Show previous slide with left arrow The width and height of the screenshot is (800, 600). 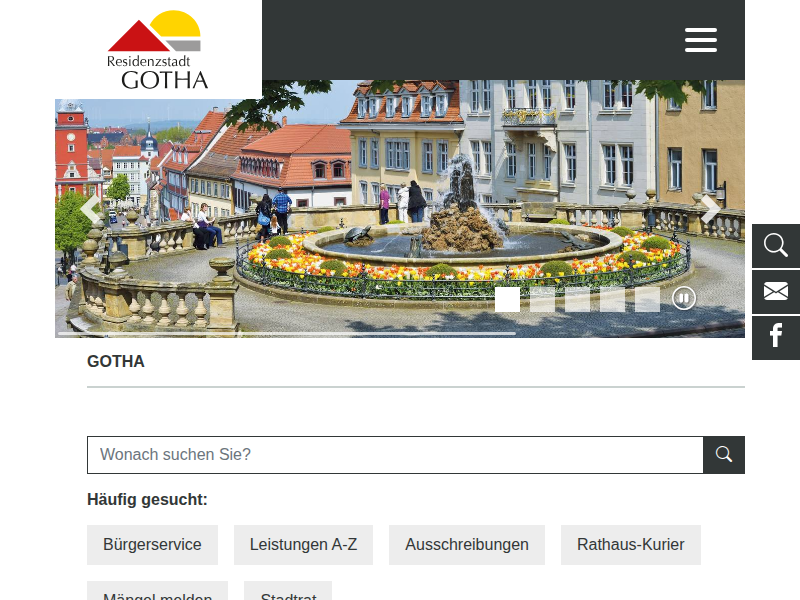[90, 209]
